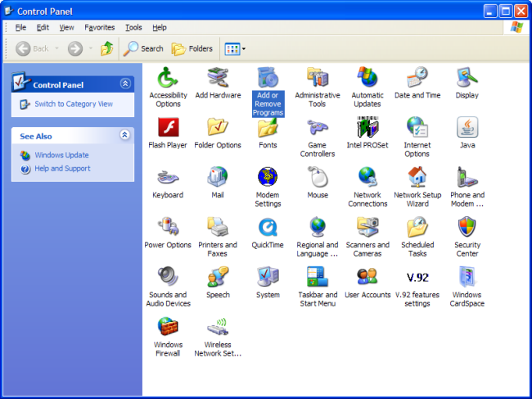Switch to Category View
532x399 pixels.
74,104
